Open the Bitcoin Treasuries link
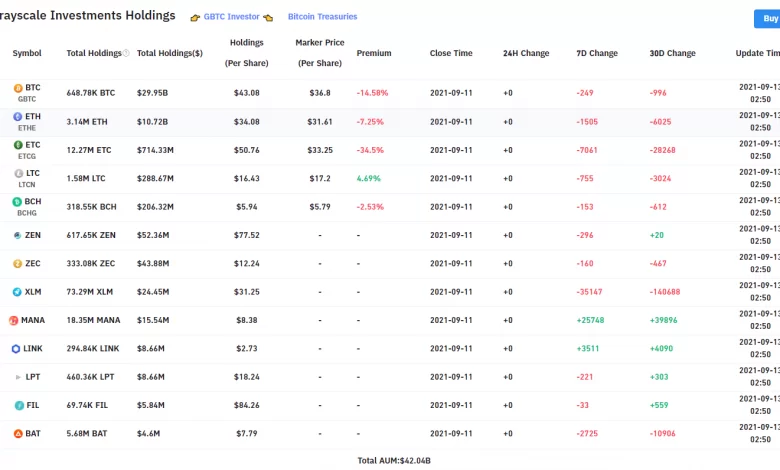This screenshot has height=470, width=780. 322,17
